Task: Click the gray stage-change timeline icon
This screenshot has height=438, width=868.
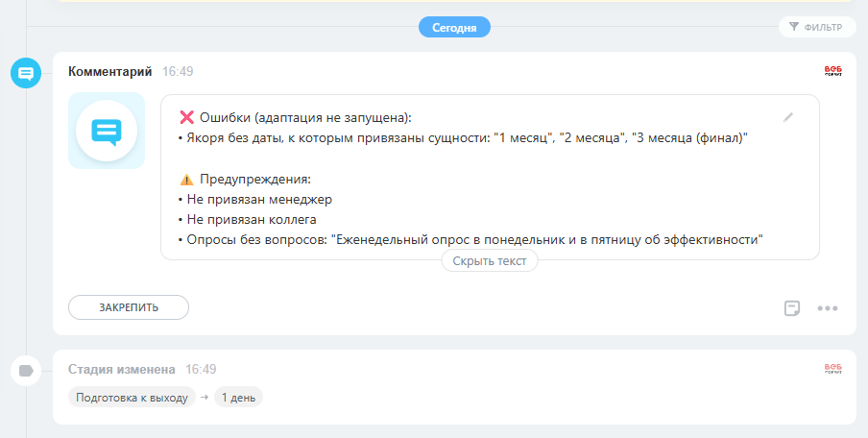Action: point(26,371)
